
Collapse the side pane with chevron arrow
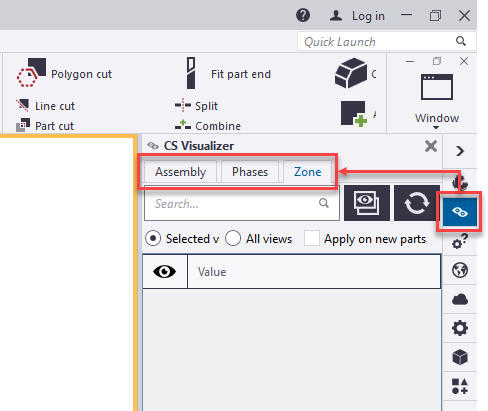point(460,151)
